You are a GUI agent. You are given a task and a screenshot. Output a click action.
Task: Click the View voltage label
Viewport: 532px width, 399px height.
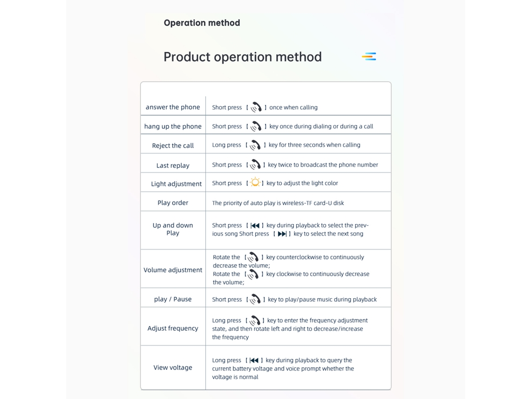point(173,367)
